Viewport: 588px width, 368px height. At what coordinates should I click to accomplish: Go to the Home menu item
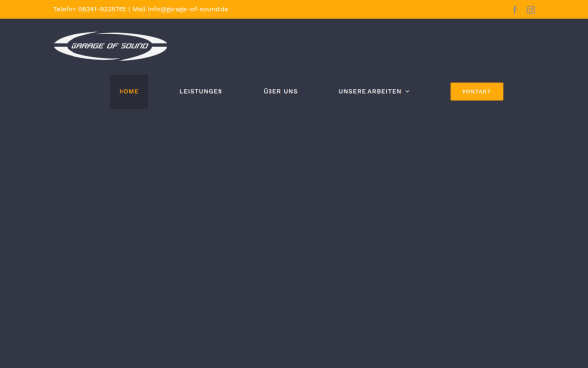[128, 91]
